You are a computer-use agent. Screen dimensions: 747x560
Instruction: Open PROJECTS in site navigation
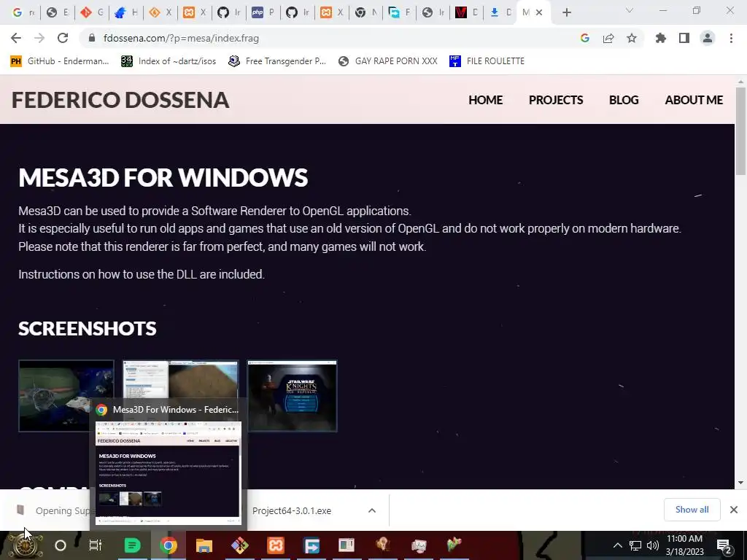click(x=556, y=100)
